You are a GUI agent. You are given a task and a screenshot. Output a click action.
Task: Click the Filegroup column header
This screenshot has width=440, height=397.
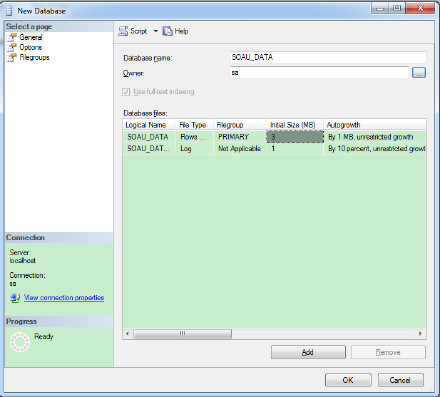pyautogui.click(x=240, y=125)
